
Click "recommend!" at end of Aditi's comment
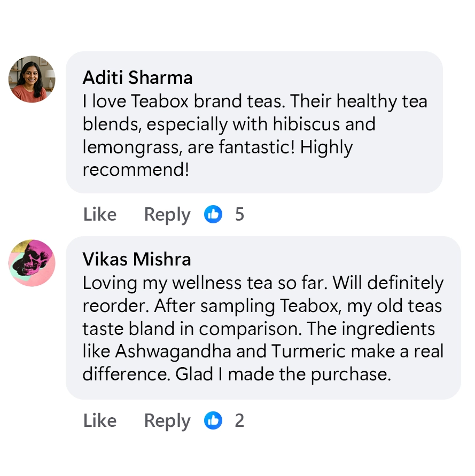tap(136, 169)
